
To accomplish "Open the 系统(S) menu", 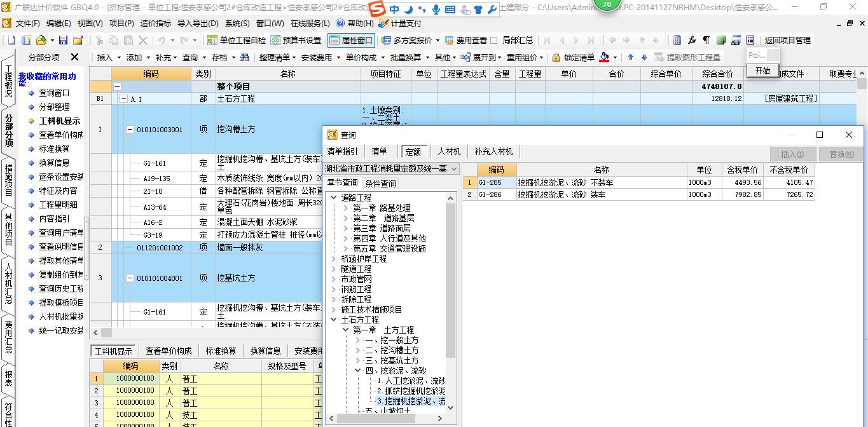I will [238, 24].
